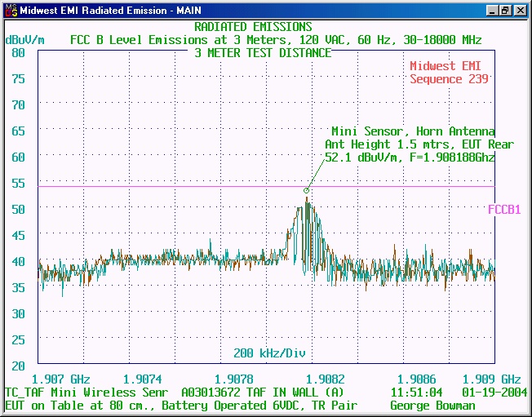Viewport: 532px width, 417px height.
Task: Click the 3 METER TEST DISTANCE label
Action: click(263, 53)
